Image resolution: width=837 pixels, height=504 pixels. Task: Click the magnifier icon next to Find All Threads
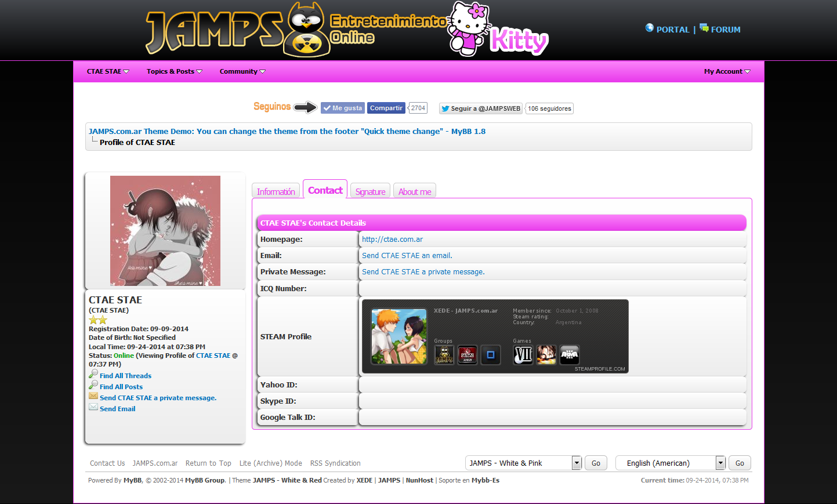pyautogui.click(x=93, y=374)
